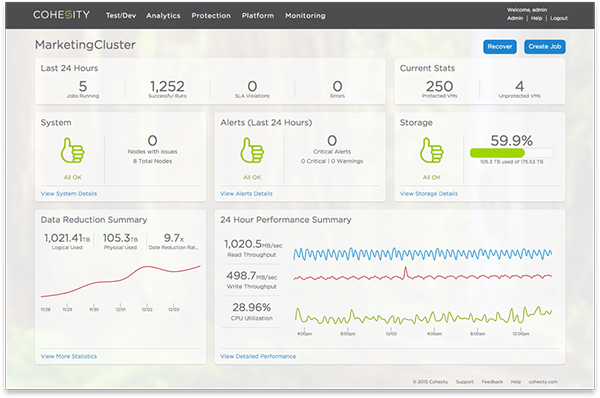Open the Test/Dev menu
Image resolution: width=600 pixels, height=398 pixels.
tap(121, 16)
